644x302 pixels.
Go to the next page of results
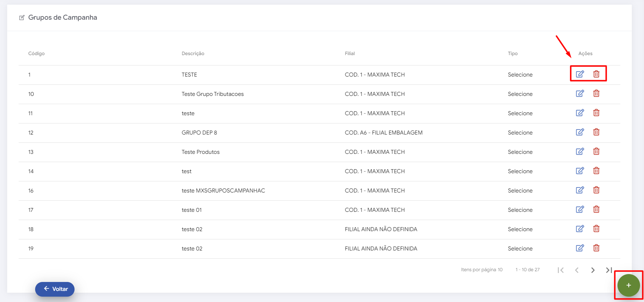[x=593, y=270]
